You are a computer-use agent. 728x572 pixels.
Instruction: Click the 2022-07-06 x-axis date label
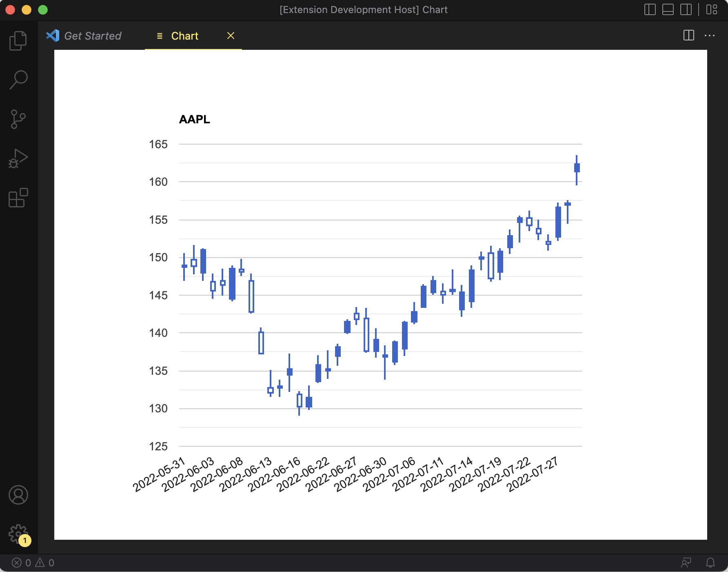[x=390, y=474]
